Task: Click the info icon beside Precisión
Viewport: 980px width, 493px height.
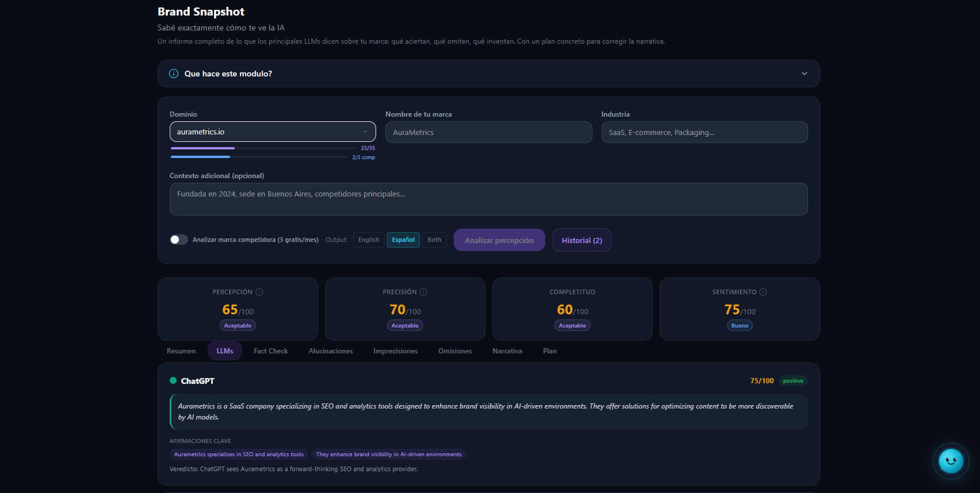Action: pos(423,292)
